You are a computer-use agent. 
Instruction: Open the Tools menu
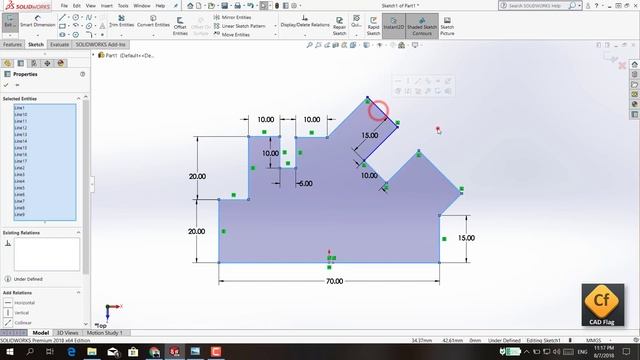[123, 6]
